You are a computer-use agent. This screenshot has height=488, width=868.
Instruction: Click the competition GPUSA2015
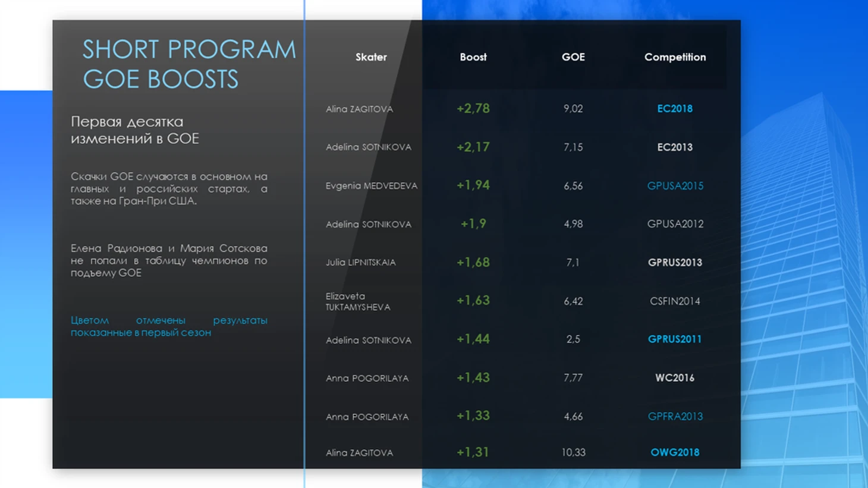(x=675, y=186)
